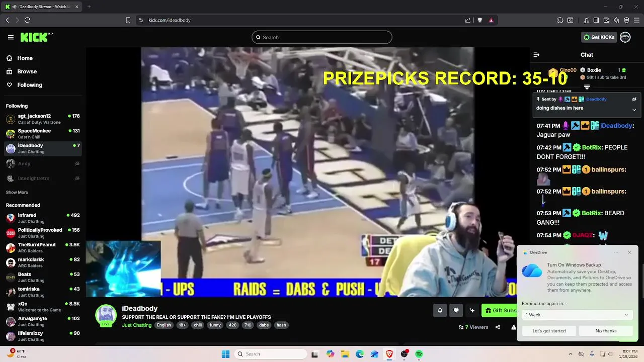Open recommended channel PoliticallyProvoked

[43, 233]
